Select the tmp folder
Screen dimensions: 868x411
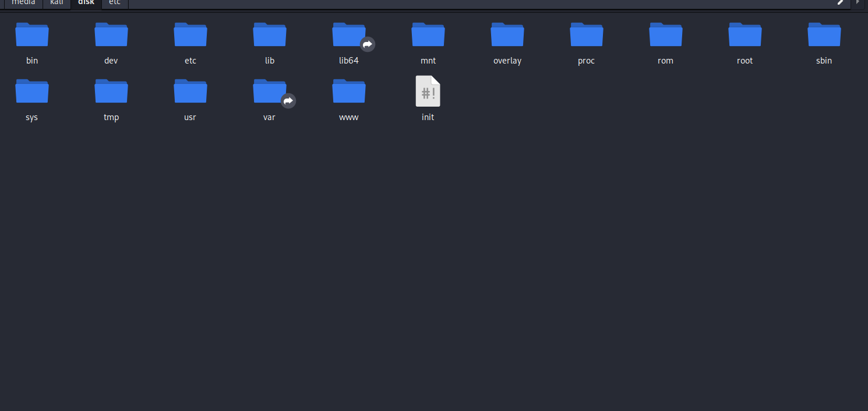pyautogui.click(x=111, y=91)
